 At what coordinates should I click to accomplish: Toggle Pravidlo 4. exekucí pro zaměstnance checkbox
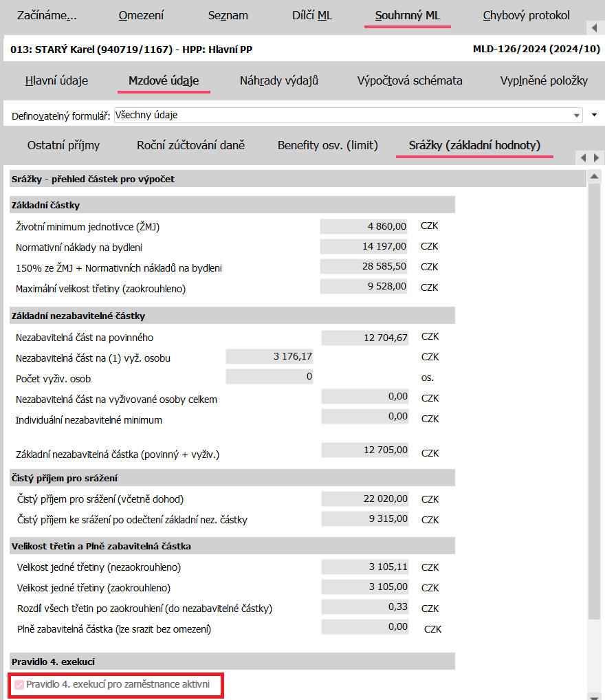click(x=19, y=685)
